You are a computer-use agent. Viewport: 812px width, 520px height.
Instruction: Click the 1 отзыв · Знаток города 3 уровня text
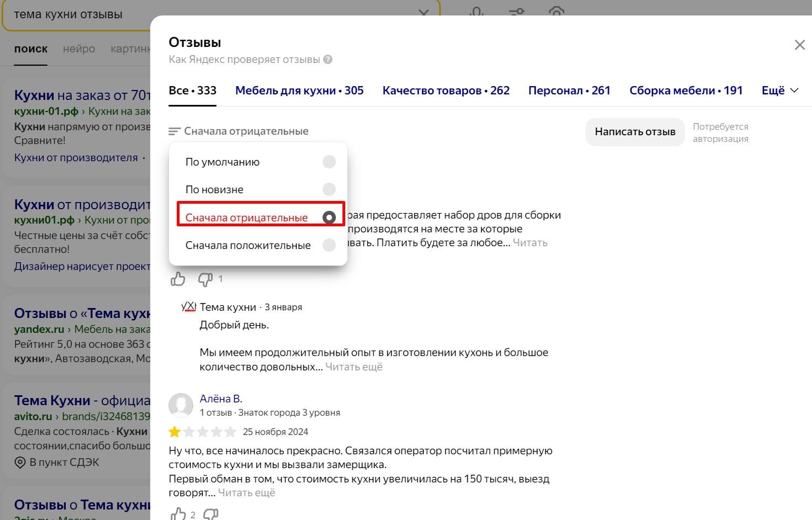point(270,412)
